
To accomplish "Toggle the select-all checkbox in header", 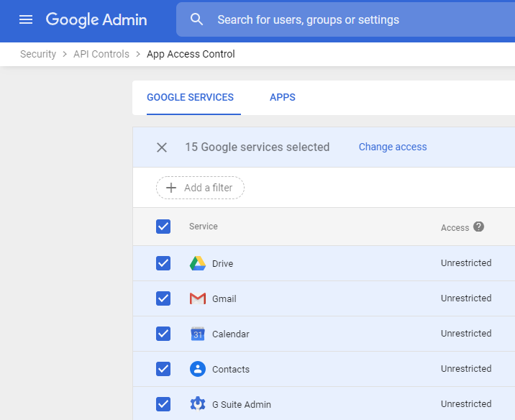I will pyautogui.click(x=163, y=227).
